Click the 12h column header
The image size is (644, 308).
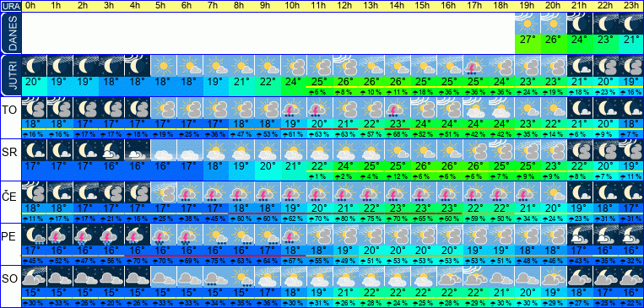[x=345, y=6]
